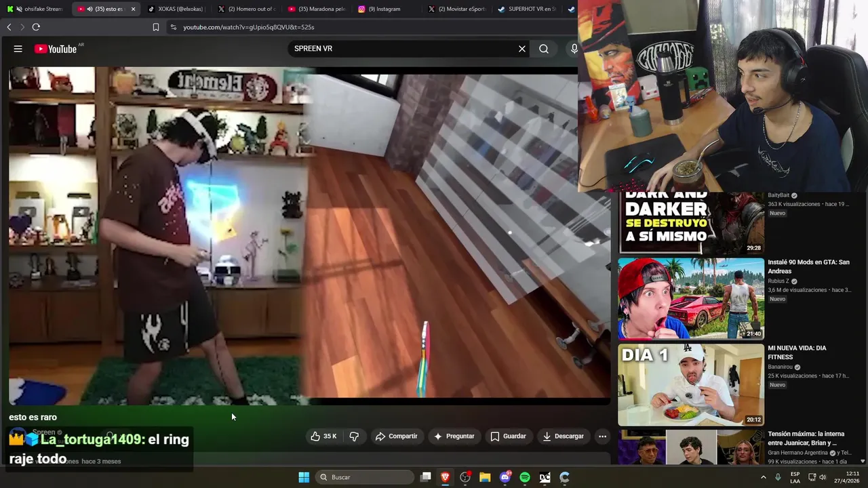This screenshot has height=488, width=868.
Task: Switch to the XOKAS TikTok tab
Action: click(176, 9)
